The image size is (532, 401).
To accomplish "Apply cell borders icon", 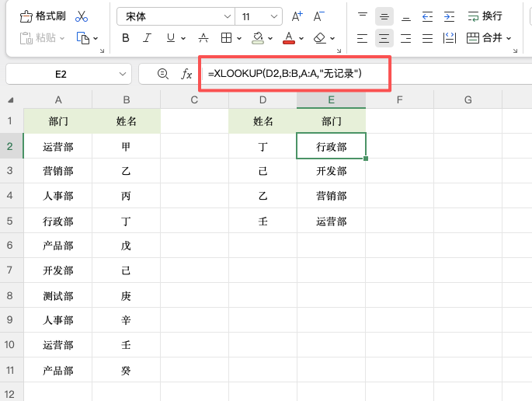I will point(226,38).
